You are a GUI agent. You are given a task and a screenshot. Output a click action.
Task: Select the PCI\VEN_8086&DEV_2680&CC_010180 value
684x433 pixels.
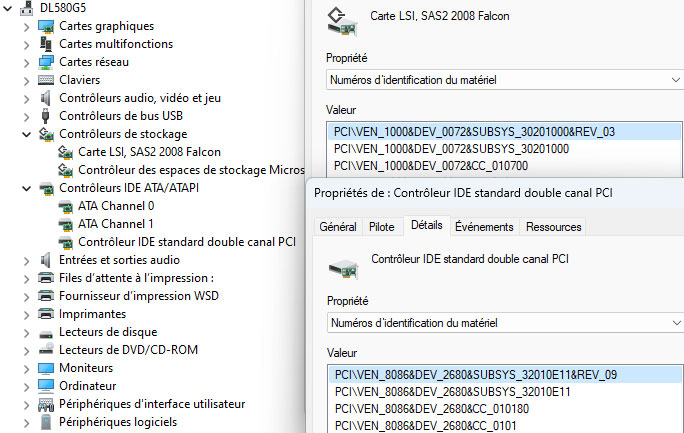[432, 409]
